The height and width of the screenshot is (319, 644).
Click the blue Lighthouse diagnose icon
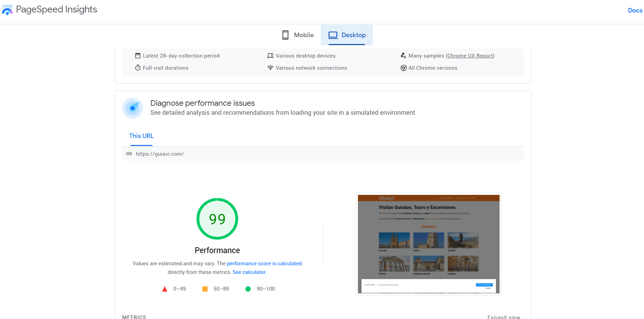point(133,108)
